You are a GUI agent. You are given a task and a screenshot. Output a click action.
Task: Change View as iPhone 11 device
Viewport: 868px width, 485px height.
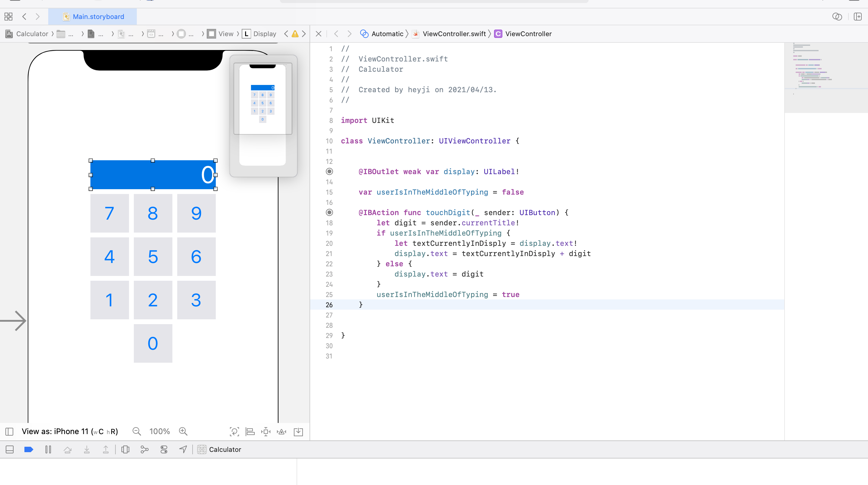click(70, 431)
